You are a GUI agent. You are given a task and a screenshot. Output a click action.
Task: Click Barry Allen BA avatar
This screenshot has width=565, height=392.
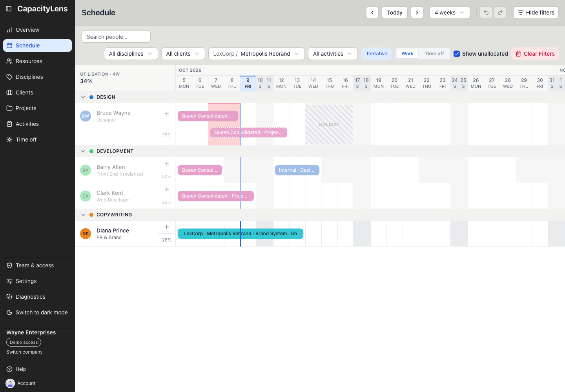point(86,170)
